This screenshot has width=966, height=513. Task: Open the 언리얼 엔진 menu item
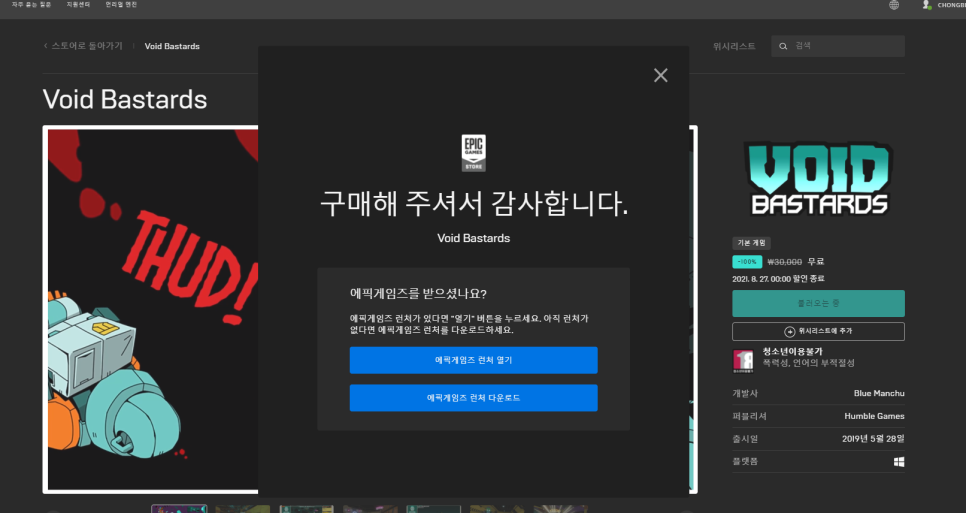(121, 5)
